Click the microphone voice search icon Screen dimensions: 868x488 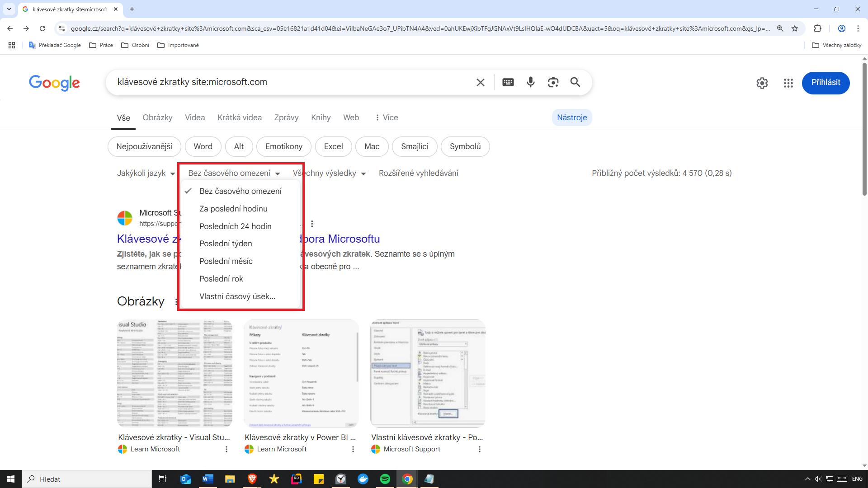[x=530, y=82]
